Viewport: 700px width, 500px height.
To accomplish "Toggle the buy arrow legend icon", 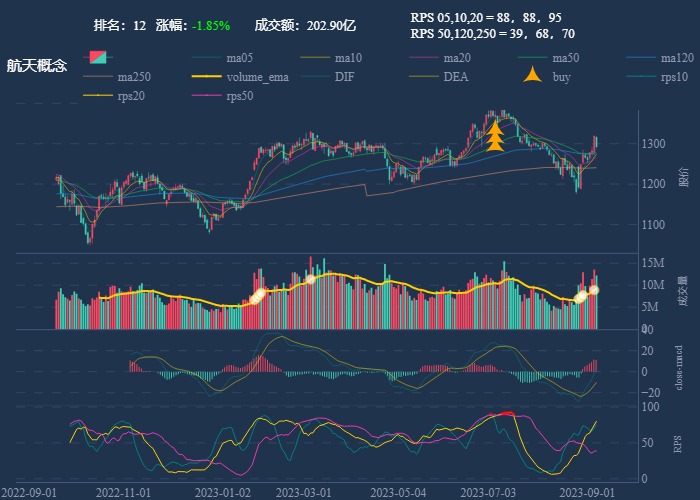I will [x=533, y=77].
